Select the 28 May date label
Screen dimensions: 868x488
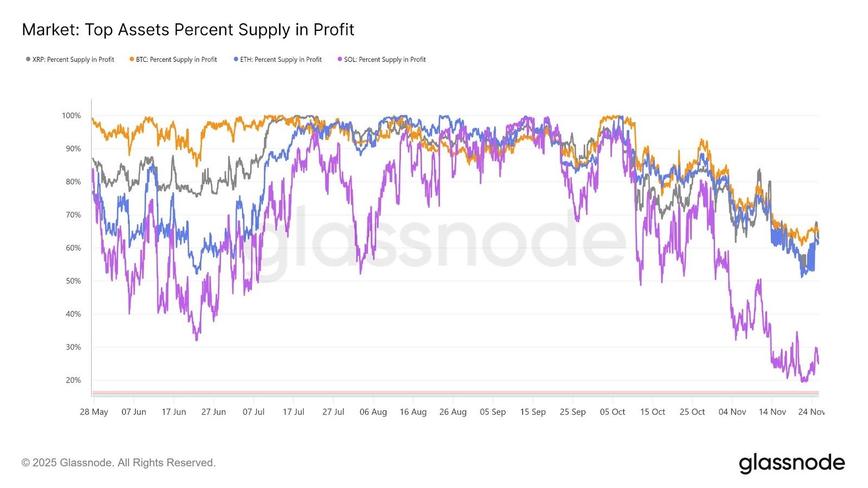click(x=94, y=412)
